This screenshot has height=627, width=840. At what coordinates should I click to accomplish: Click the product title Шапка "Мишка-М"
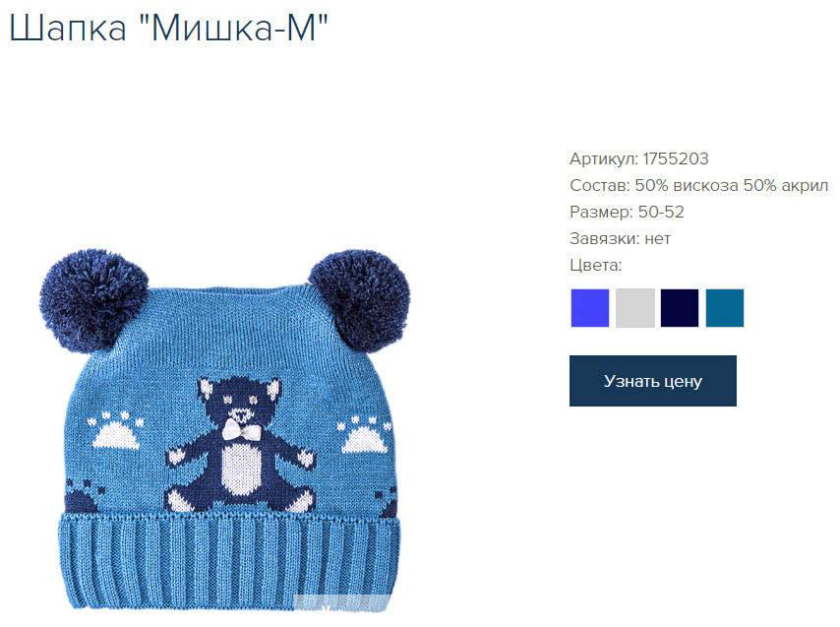tap(169, 27)
